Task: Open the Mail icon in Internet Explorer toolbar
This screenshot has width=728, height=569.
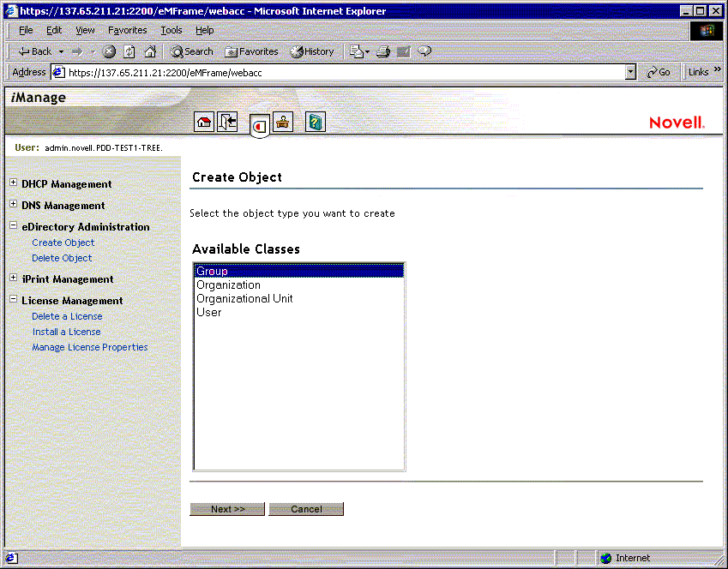Action: tap(358, 51)
